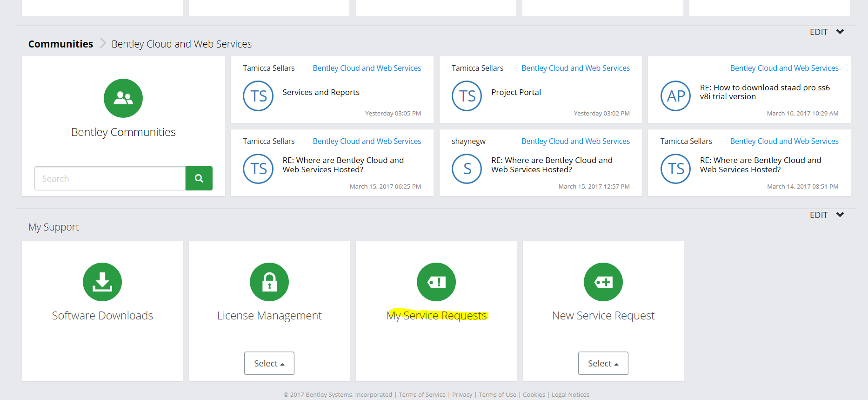
Task: Click Tamicca Sellars on the Project Portal card
Action: (477, 68)
